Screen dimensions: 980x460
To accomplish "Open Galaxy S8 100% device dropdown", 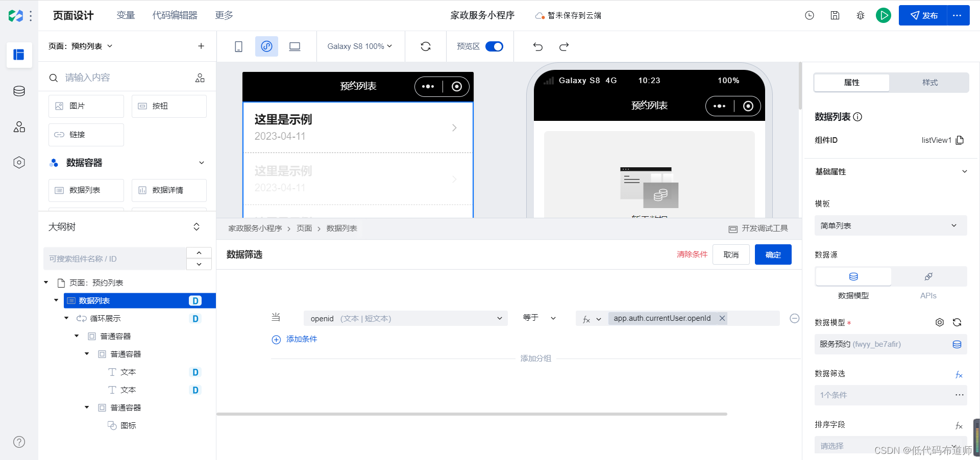I will [360, 46].
